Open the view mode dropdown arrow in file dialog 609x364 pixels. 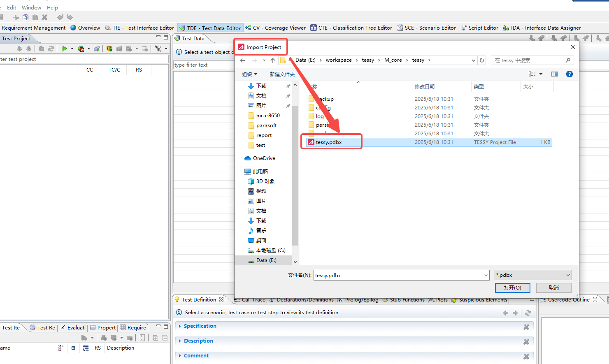pyautogui.click(x=541, y=74)
